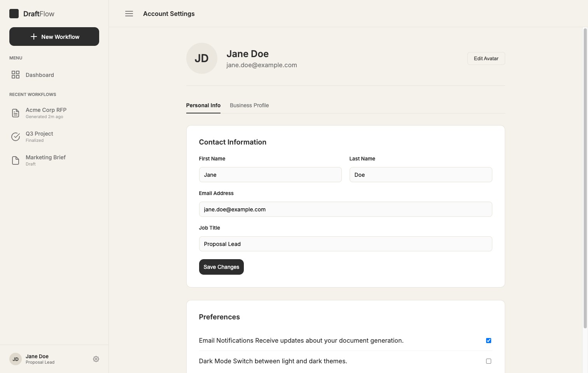Image resolution: width=588 pixels, height=373 pixels.
Task: Click the First Name input field
Action: click(270, 174)
